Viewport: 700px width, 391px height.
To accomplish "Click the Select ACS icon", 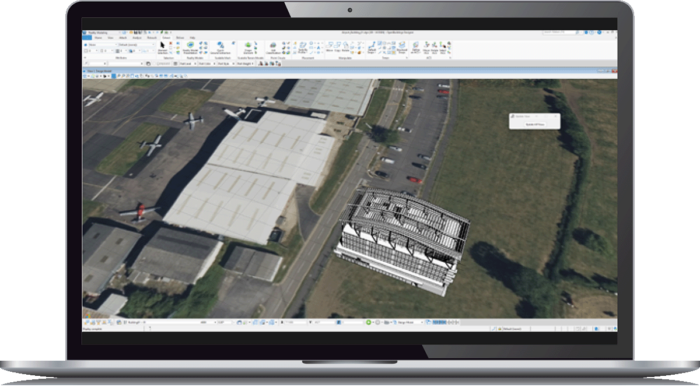I will (442, 47).
